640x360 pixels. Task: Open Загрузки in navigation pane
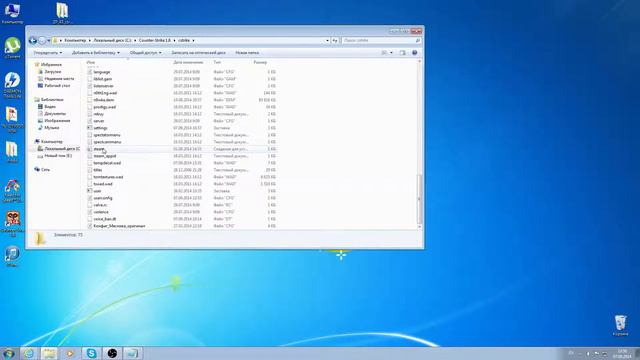(53, 71)
